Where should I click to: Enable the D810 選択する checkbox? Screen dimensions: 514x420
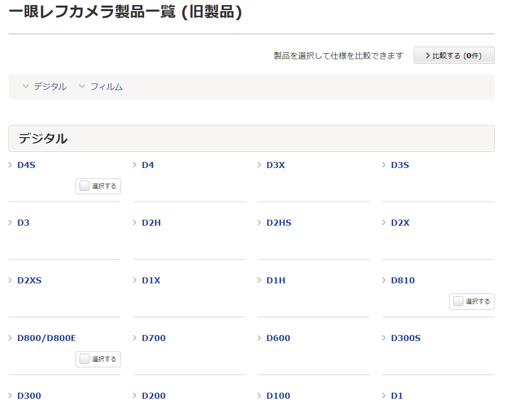click(458, 302)
